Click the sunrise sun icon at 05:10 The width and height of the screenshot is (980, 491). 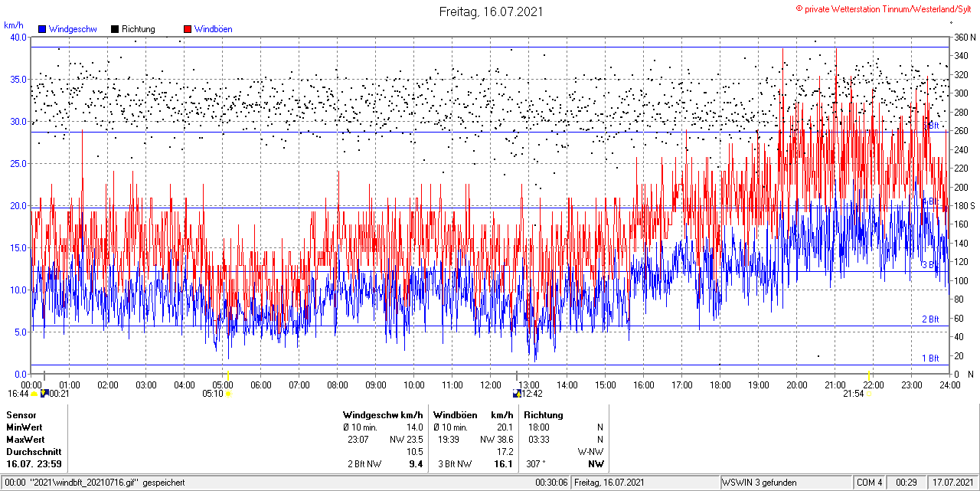pos(229,394)
